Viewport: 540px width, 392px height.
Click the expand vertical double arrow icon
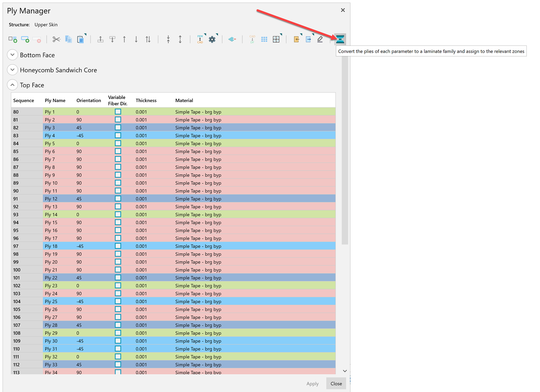[180, 39]
